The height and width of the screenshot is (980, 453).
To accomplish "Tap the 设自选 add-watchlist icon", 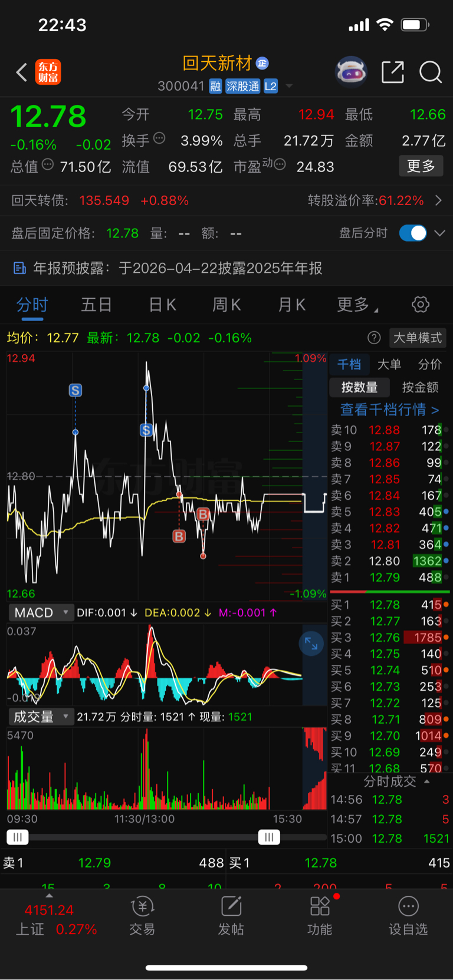I will coord(408,906).
